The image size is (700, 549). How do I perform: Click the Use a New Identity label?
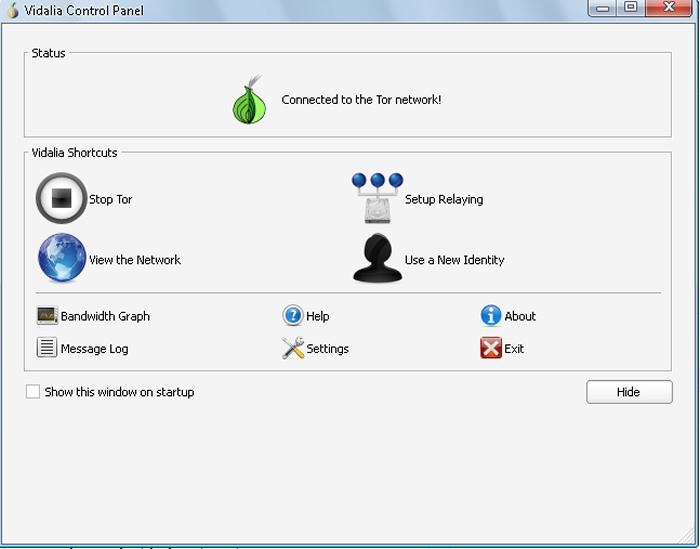[454, 260]
